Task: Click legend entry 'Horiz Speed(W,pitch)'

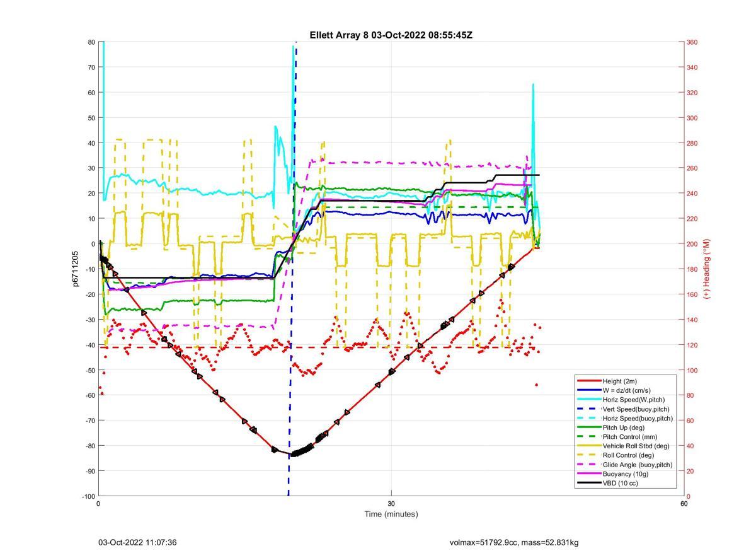Action: (634, 400)
